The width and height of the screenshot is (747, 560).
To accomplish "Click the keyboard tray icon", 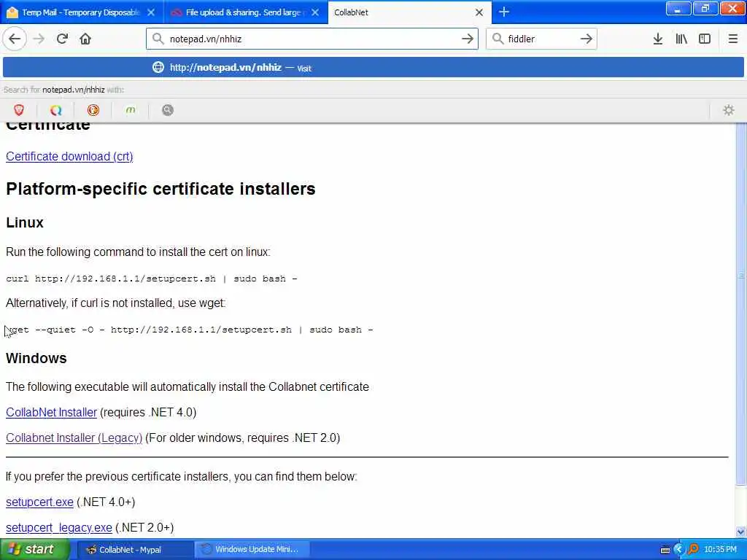I will pos(665,550).
